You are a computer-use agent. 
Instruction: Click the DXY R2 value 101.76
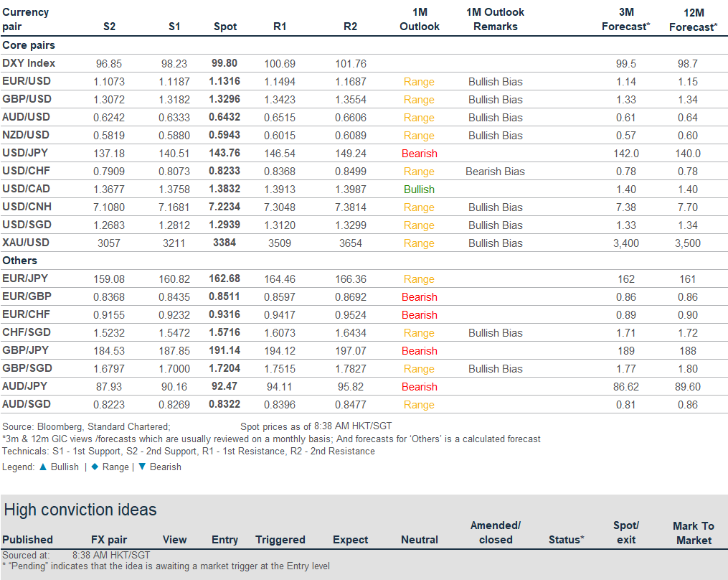pyautogui.click(x=351, y=64)
